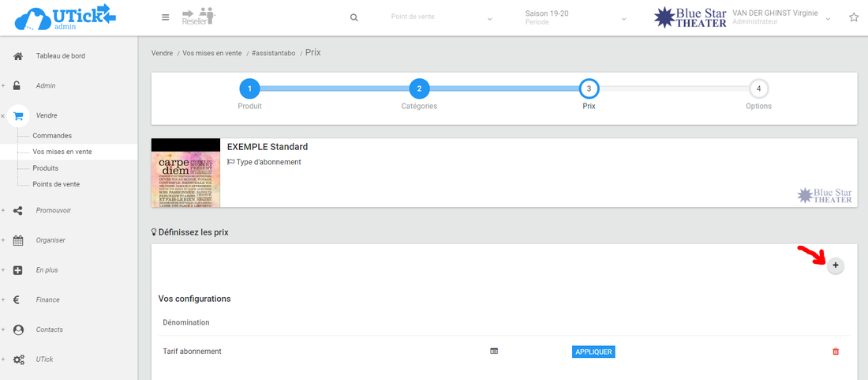Click the plus button to add price
The image size is (868, 380).
point(836,265)
